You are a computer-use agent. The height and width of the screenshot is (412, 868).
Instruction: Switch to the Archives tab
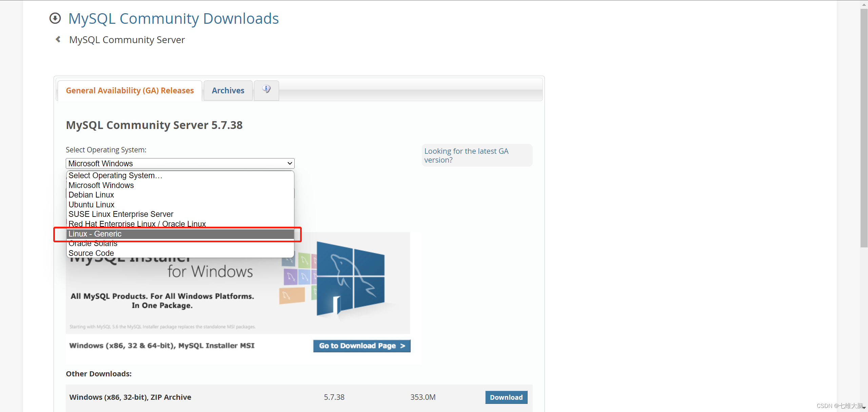[x=228, y=91]
